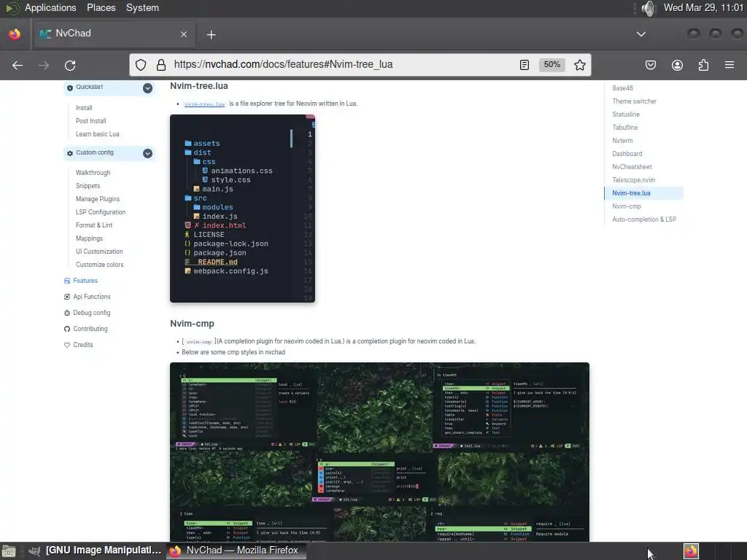Open Snippets docs page

coord(88,186)
